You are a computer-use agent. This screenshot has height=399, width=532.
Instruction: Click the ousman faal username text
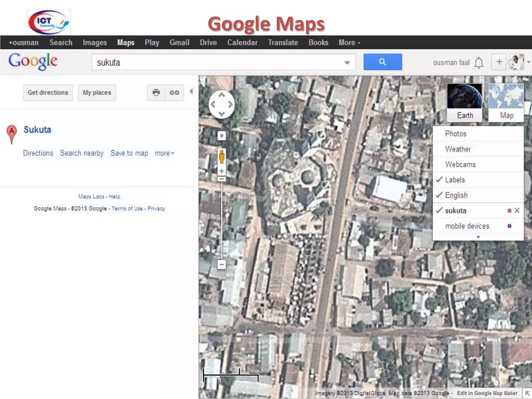451,63
